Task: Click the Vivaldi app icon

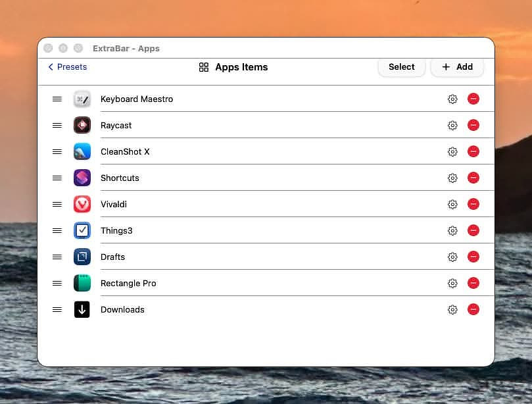Action: point(82,205)
